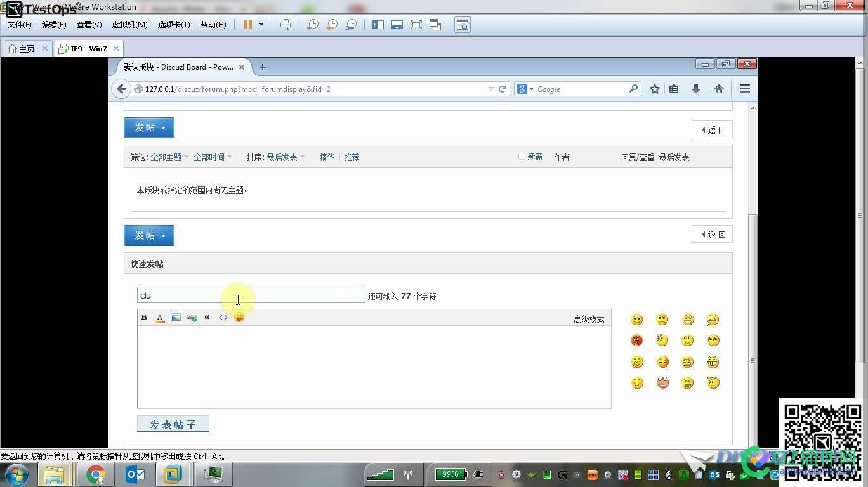This screenshot has width=868, height=487.
Task: Open the font color picker icon
Action: pos(160,318)
